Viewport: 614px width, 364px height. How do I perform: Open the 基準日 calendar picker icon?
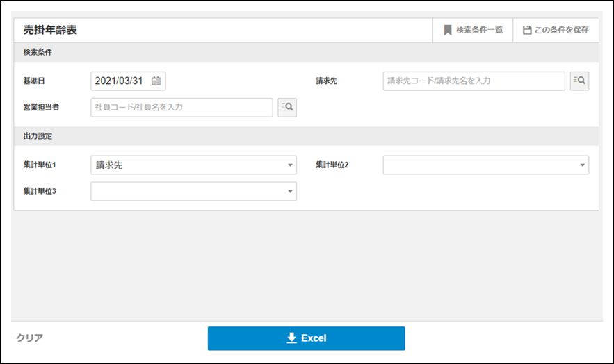156,81
